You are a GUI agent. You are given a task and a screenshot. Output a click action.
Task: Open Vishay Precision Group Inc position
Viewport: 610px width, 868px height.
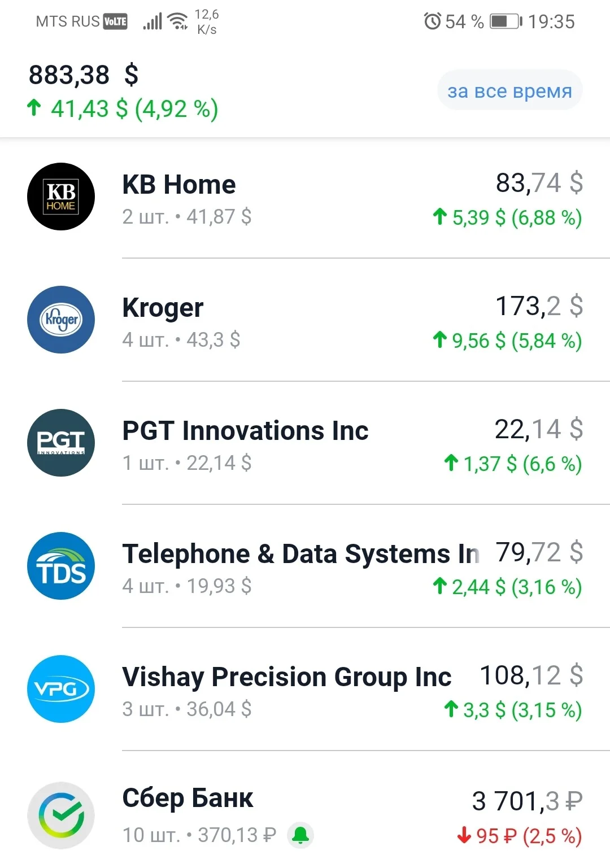305,690
